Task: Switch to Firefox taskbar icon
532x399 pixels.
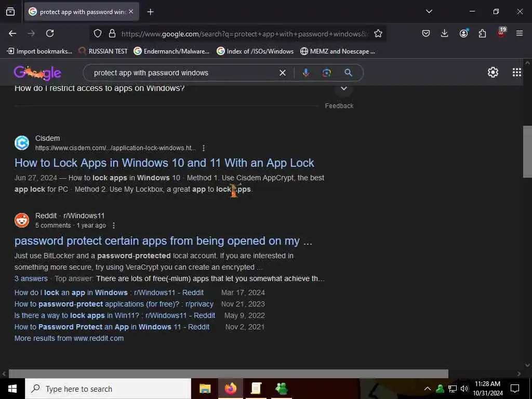Action: coord(230,389)
